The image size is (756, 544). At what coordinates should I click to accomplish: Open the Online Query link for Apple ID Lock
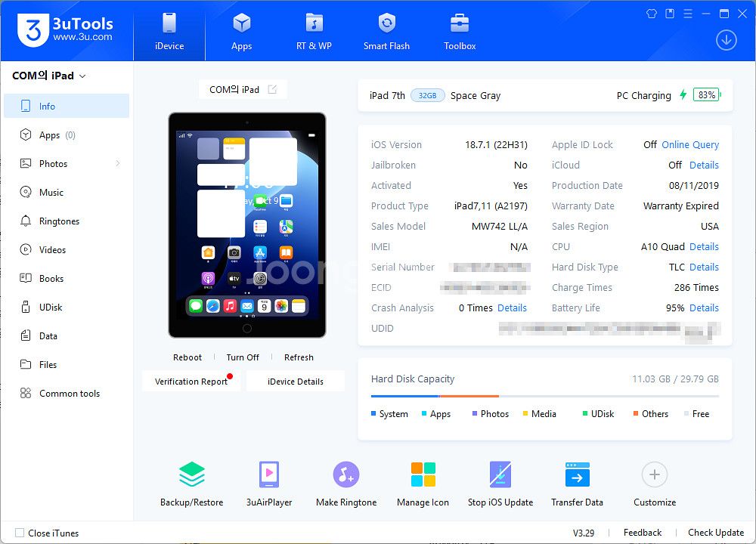(690, 145)
